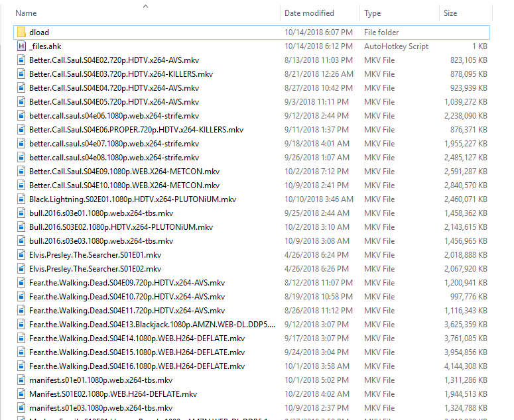Click size 2,840,570 KB
Image resolution: width=514 pixels, height=420 pixels.
(x=466, y=185)
